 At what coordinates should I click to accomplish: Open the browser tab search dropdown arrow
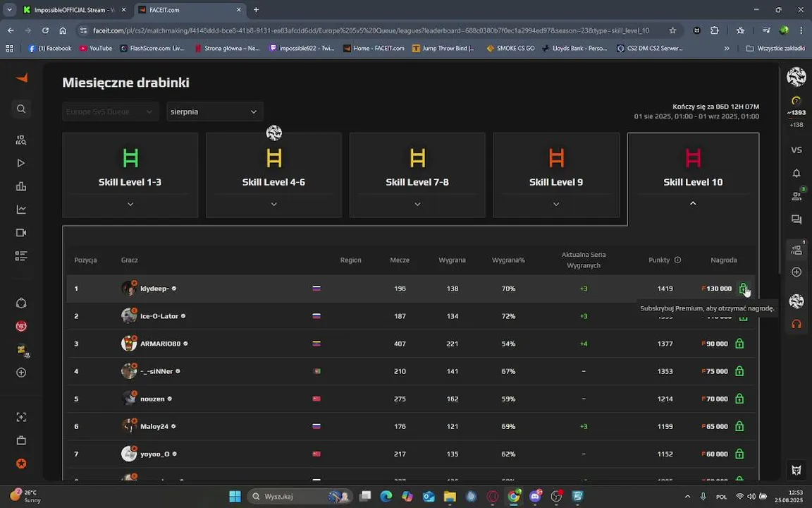9,10
